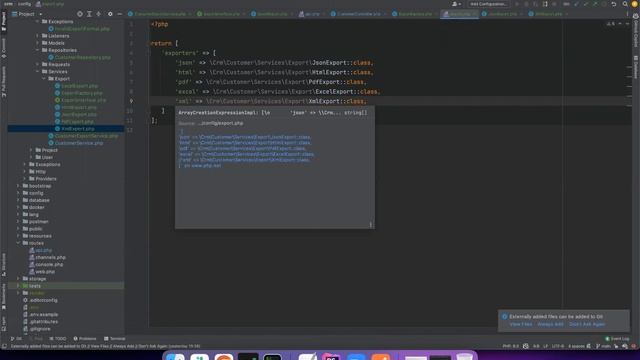The width and height of the screenshot is (640, 360).
Task: Switch to the currently active export.php editor tab
Action: tap(460, 14)
